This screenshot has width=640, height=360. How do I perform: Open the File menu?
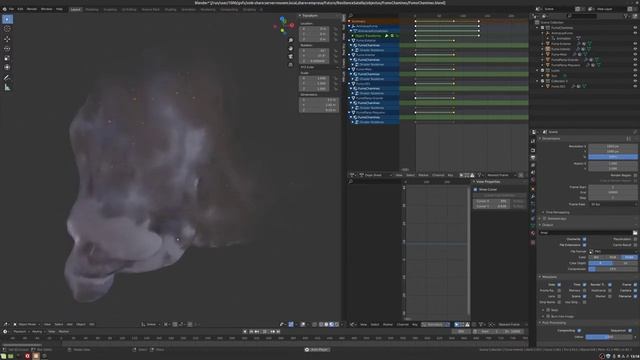[x=11, y=9]
